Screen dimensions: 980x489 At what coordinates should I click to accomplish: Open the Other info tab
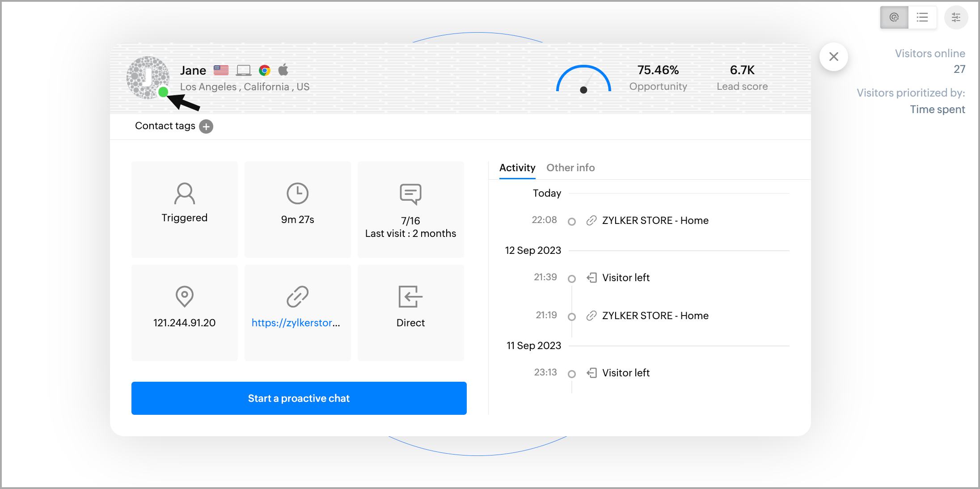(x=570, y=168)
